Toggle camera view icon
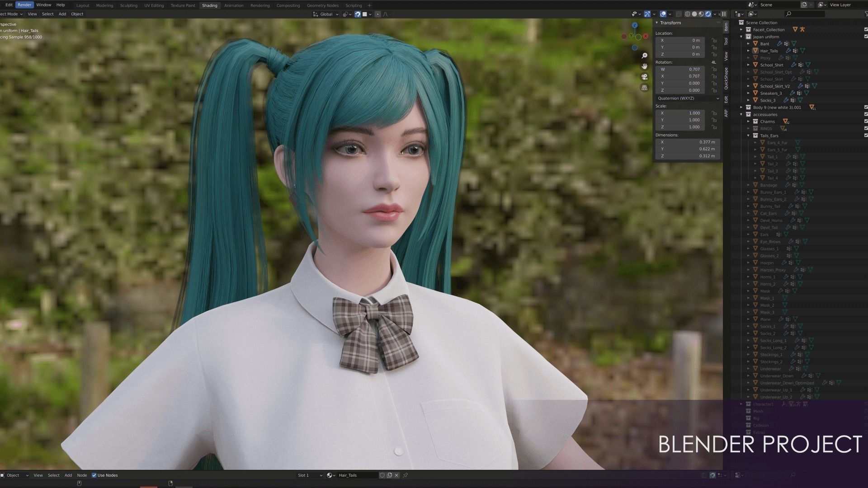Screen dimensions: 868x488 point(644,77)
